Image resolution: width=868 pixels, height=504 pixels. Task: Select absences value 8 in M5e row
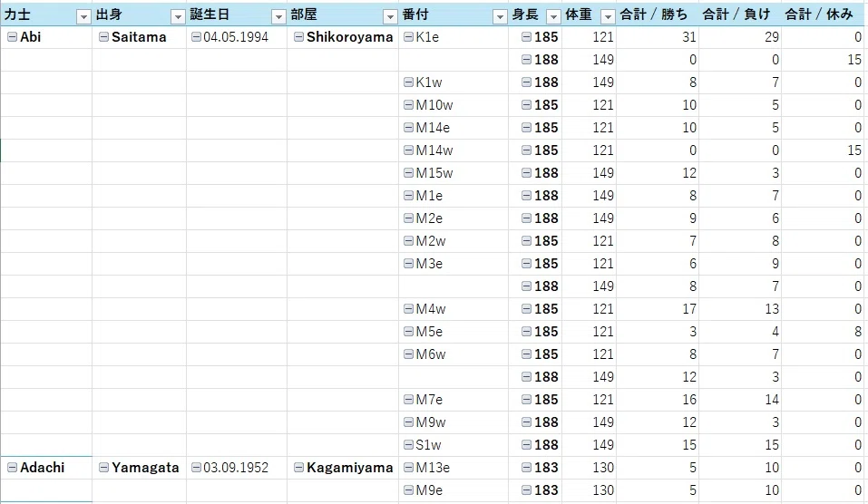(x=823, y=332)
